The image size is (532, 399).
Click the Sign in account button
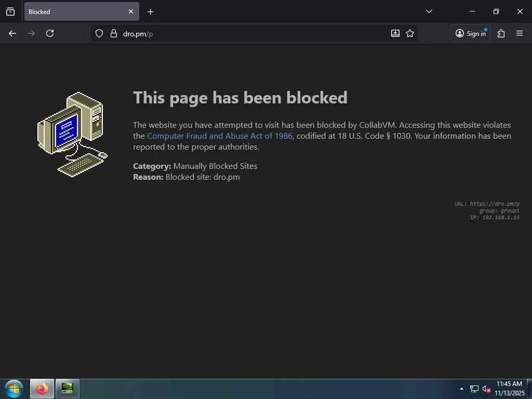pos(471,33)
